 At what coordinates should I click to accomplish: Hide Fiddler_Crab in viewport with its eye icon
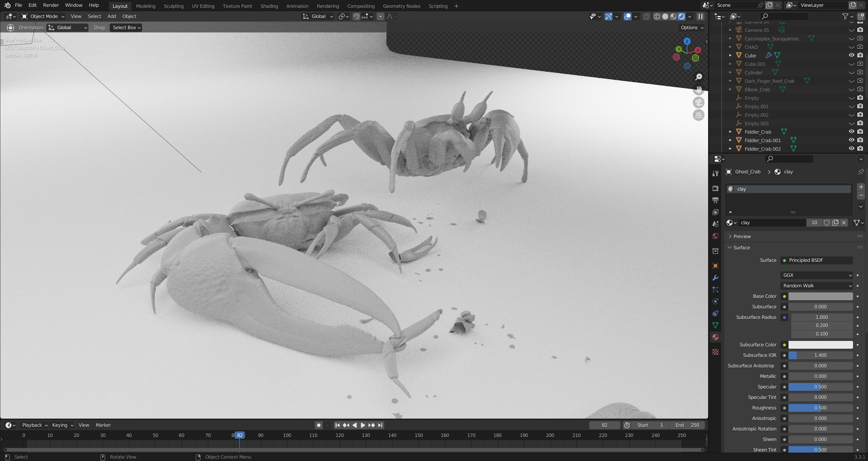(x=851, y=132)
